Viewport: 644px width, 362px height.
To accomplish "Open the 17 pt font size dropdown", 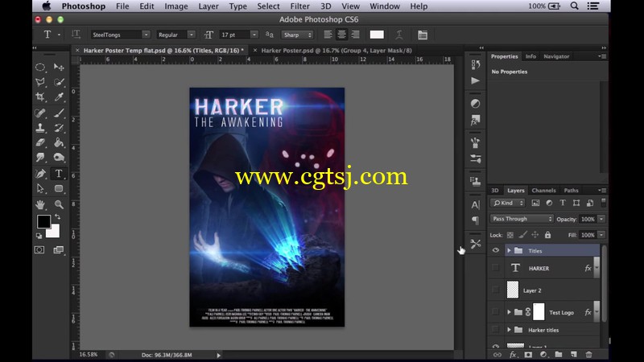I will (254, 35).
